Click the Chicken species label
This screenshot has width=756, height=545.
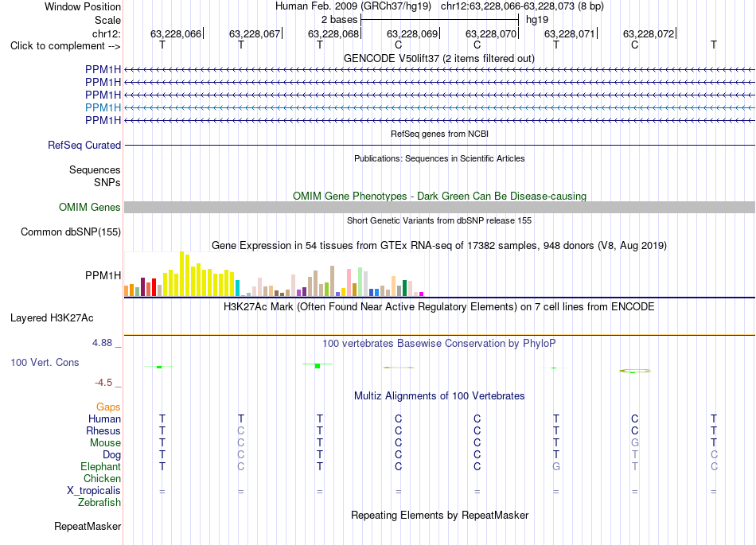(x=102, y=478)
